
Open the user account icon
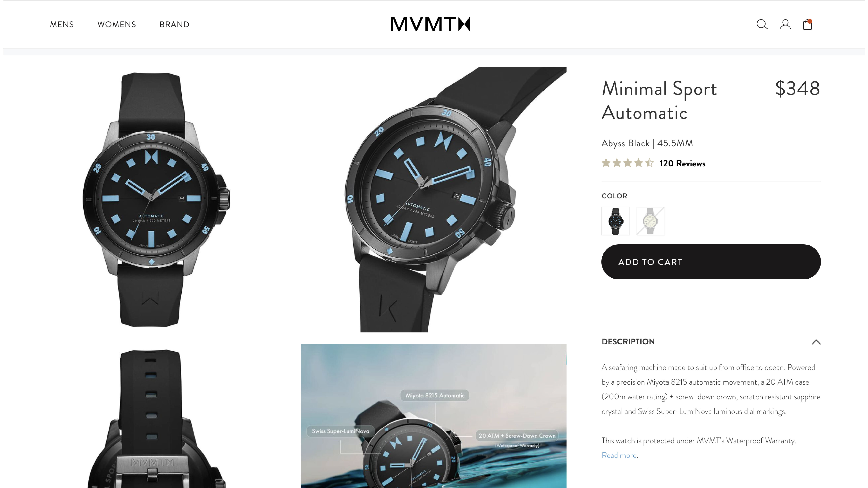tap(785, 24)
